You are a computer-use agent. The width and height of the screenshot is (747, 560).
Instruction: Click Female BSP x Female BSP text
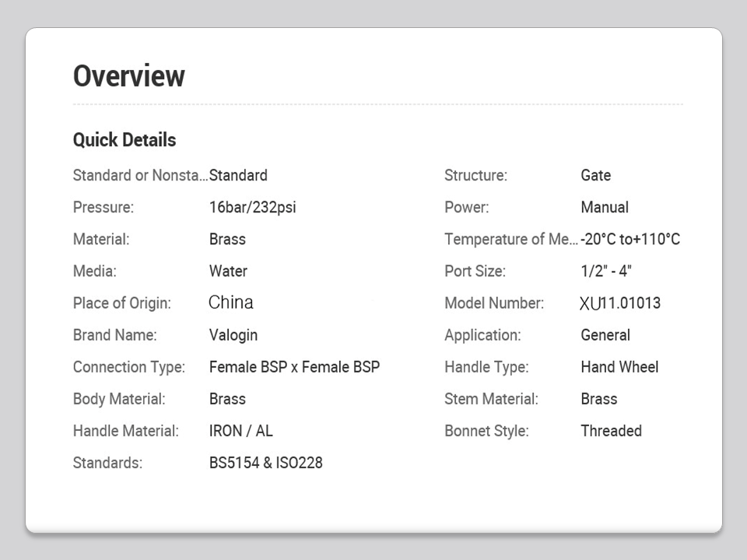coord(294,367)
